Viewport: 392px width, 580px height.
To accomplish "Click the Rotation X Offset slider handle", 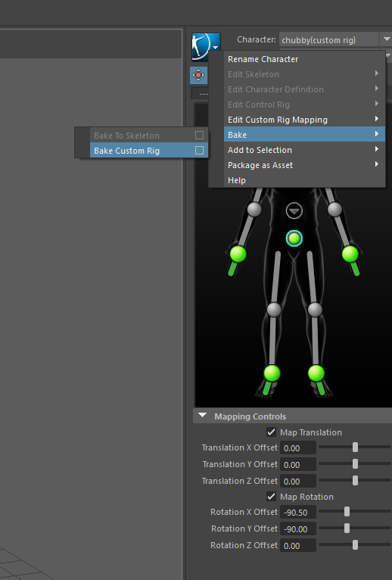I will [x=347, y=512].
